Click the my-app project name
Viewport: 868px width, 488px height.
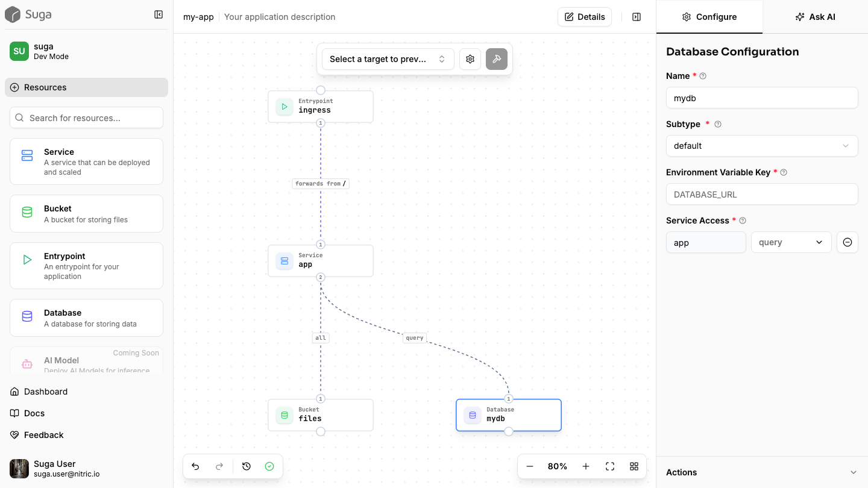point(198,17)
